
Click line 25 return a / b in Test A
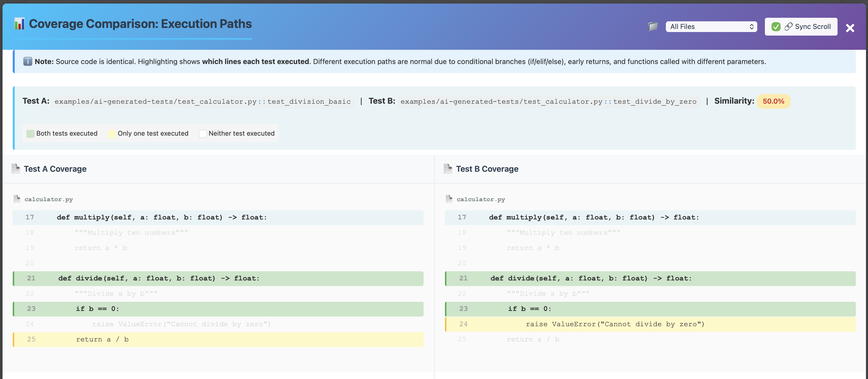point(102,340)
